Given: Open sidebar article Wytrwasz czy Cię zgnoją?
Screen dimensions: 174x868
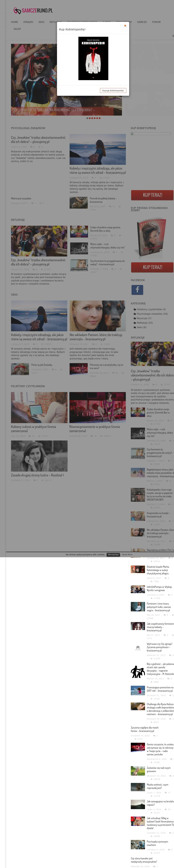Looking at the screenshot, I should tap(159, 647).
